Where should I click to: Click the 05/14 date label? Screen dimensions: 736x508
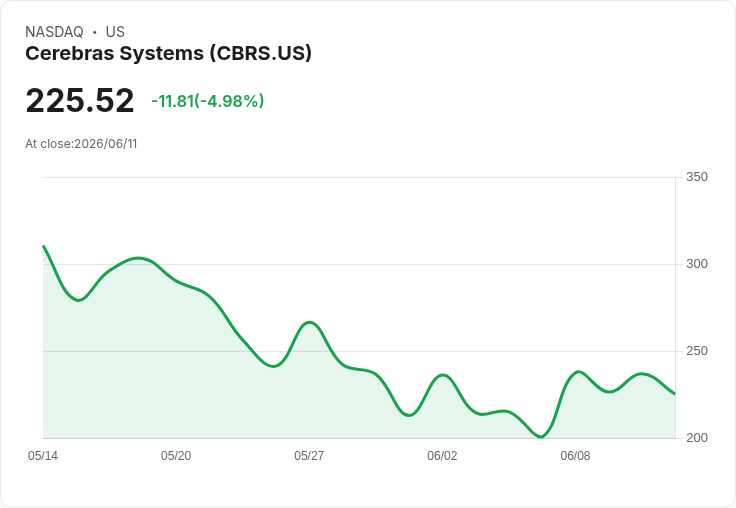(43, 455)
